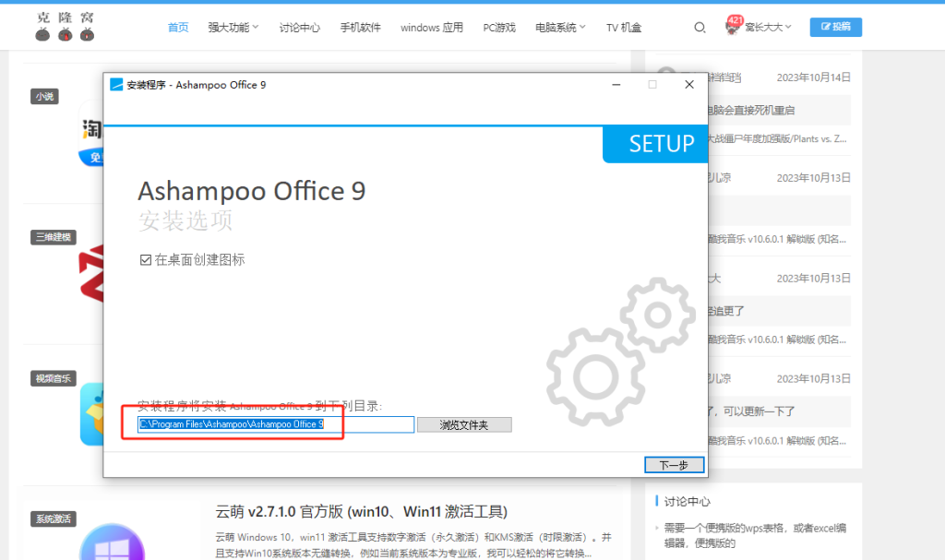945x560 pixels.
Task: Open the 云萌 article thumbnail image
Action: 112,542
